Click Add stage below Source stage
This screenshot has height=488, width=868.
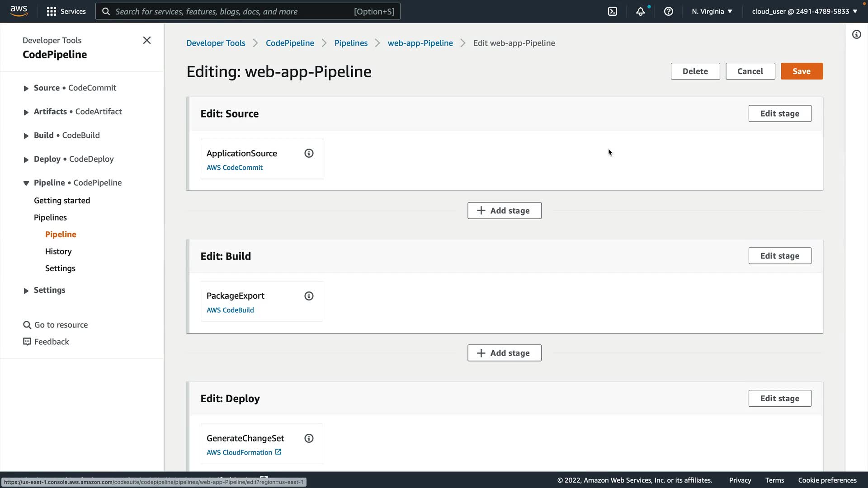pos(504,211)
